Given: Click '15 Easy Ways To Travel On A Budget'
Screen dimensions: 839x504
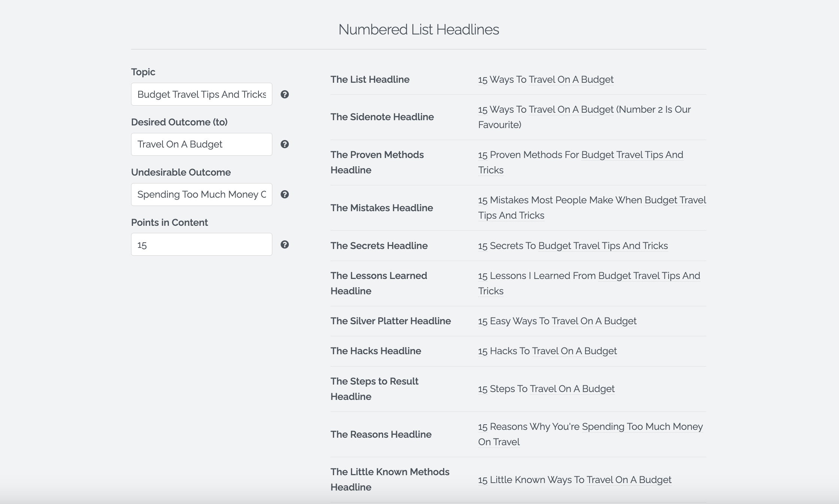Looking at the screenshot, I should pos(557,321).
